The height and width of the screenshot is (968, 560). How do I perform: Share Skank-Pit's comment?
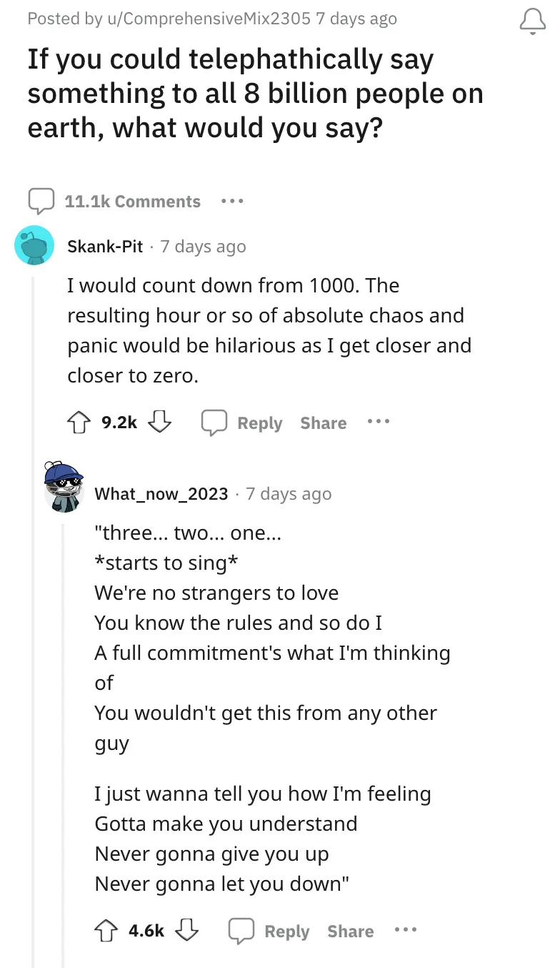323,423
